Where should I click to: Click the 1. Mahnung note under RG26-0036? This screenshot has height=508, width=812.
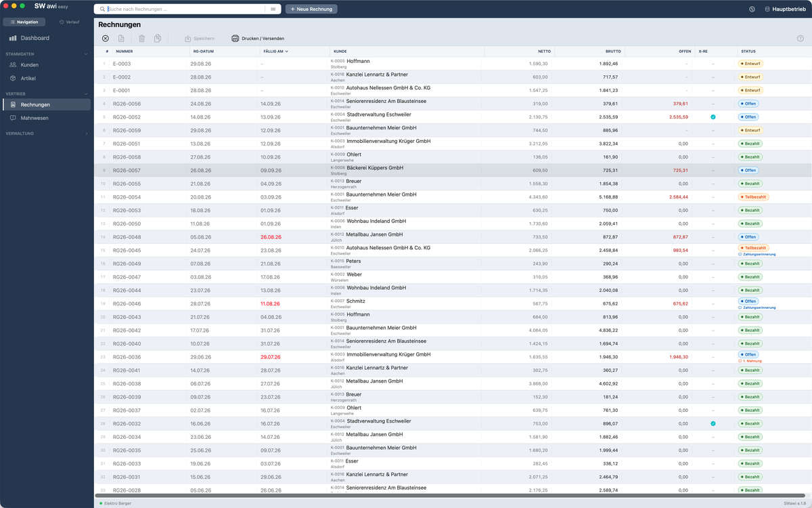pos(751,361)
